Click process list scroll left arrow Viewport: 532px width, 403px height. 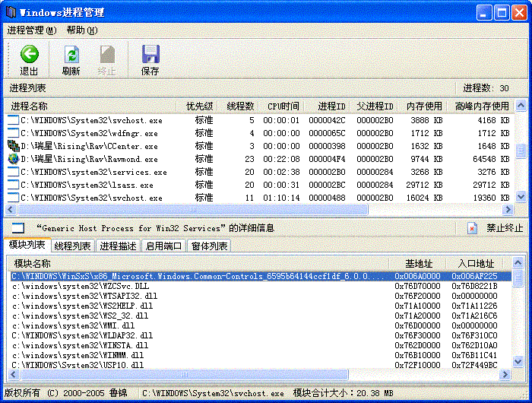point(11,209)
